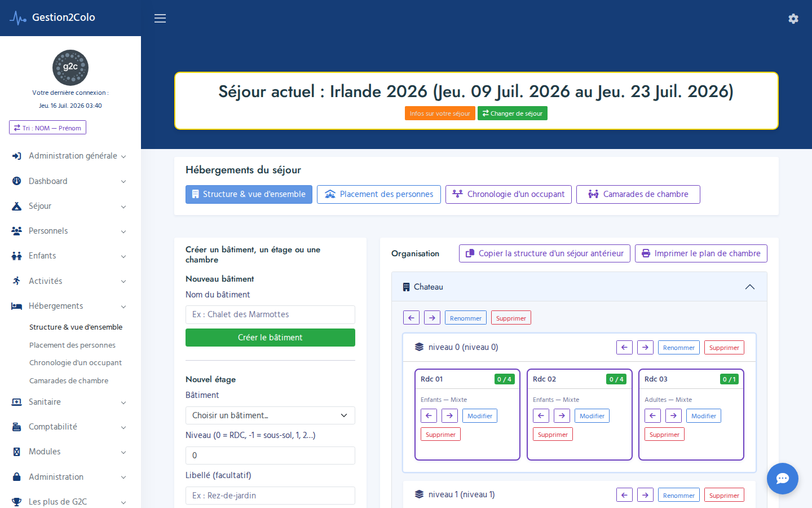Move room Rdc 01 right

pos(449,416)
